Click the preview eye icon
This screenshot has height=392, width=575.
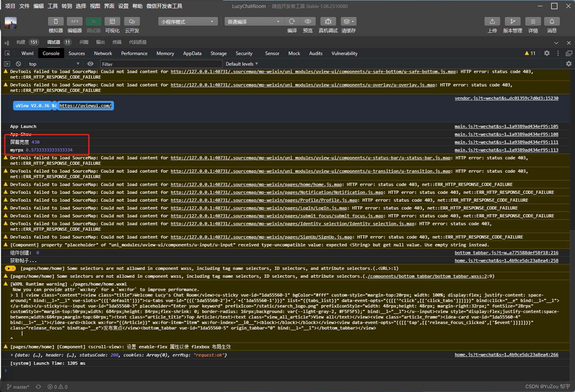click(308, 22)
